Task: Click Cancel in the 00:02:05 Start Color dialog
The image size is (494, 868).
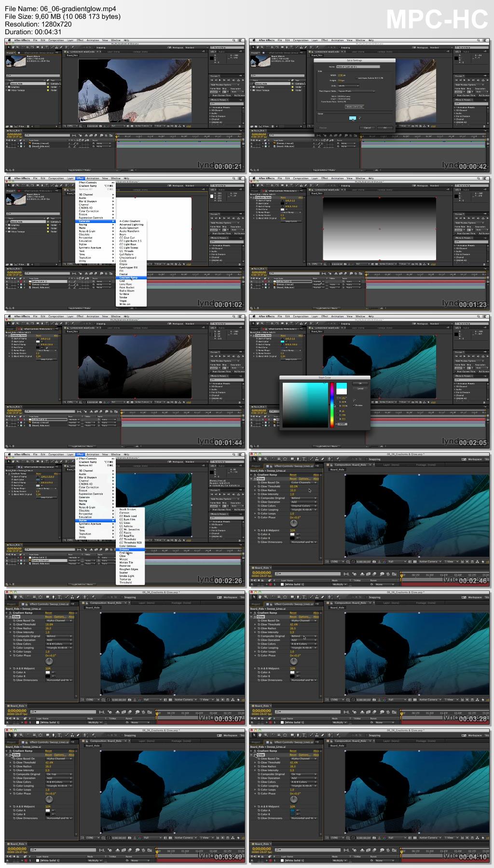Action: (x=360, y=388)
